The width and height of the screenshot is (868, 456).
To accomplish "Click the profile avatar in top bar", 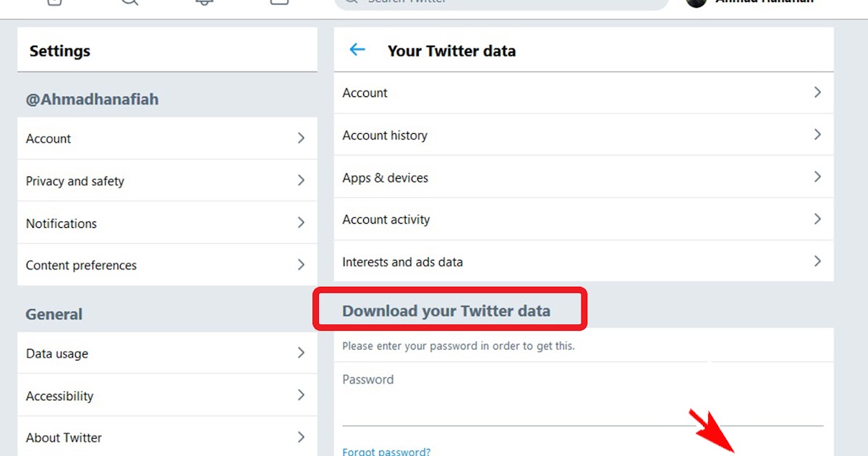I will (696, 2).
